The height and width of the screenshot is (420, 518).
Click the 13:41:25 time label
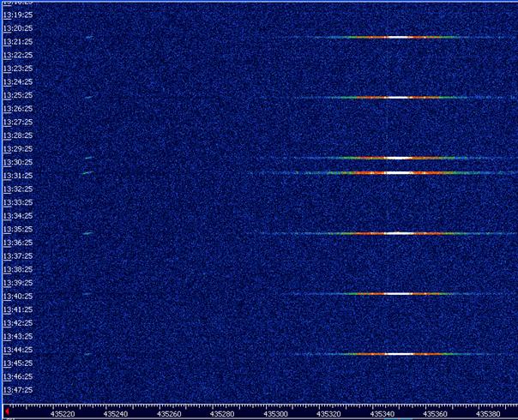18,309
